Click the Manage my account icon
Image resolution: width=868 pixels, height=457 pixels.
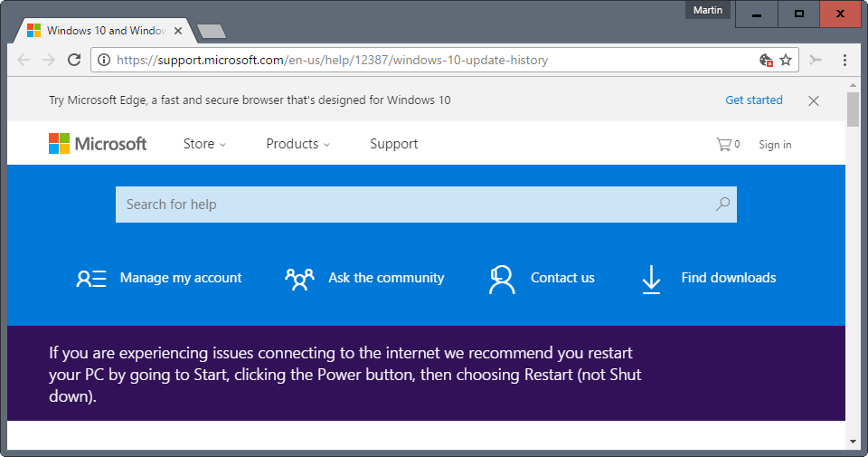91,278
